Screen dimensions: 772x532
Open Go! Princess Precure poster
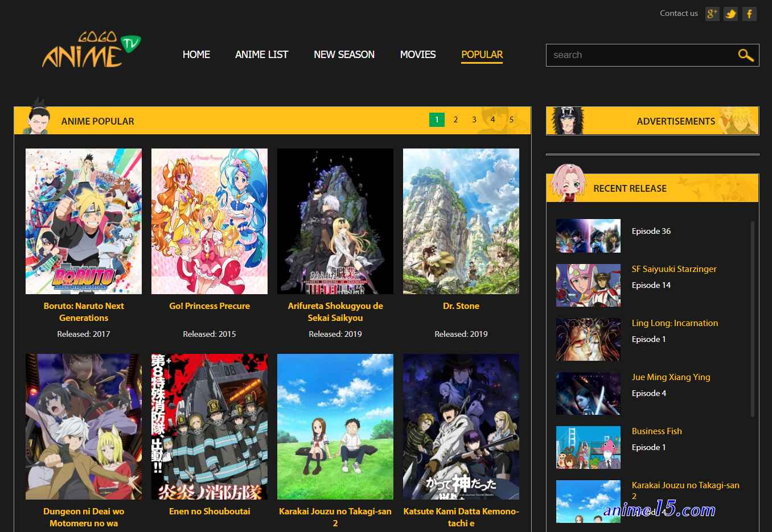tap(210, 221)
